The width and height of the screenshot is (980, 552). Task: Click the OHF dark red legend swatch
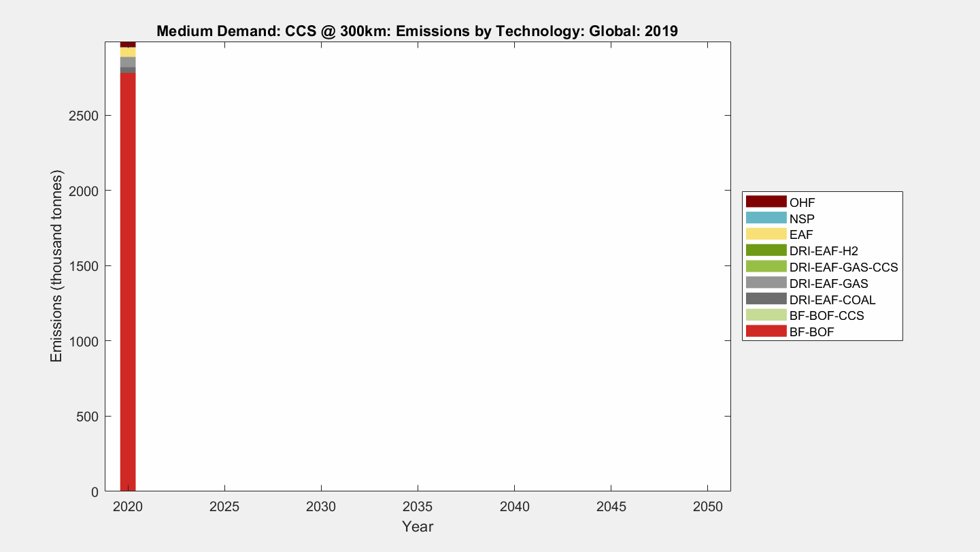766,202
